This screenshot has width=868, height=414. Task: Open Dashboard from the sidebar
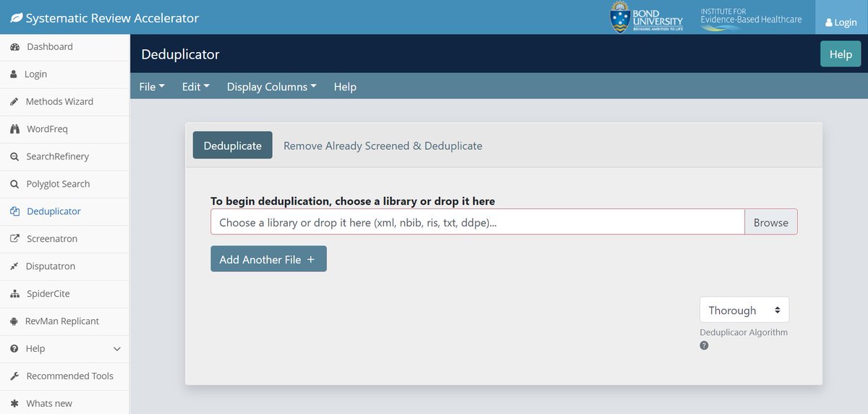tap(65, 47)
